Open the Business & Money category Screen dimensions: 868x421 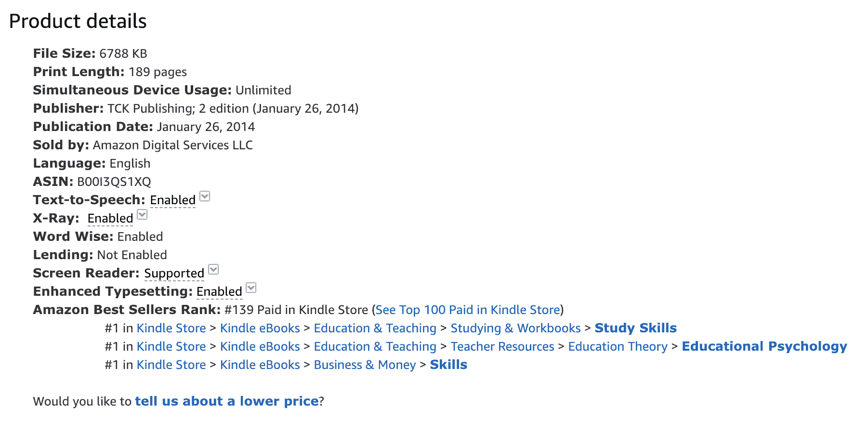[365, 365]
